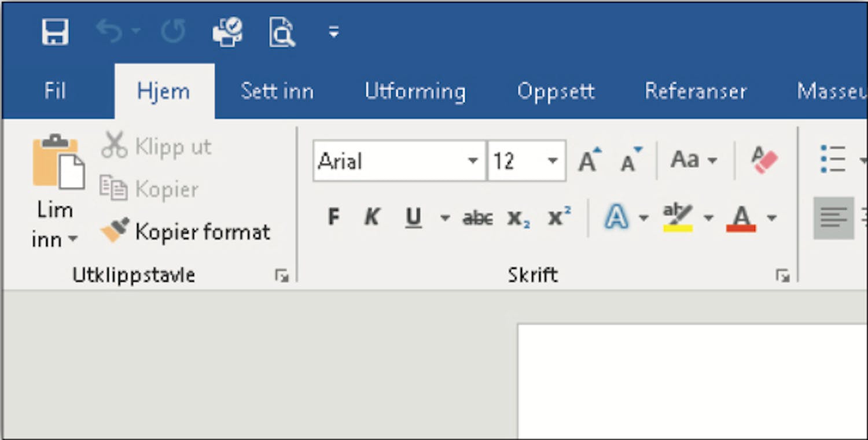Open the Arial font name dropdown
This screenshot has height=440, width=868.
click(x=473, y=161)
